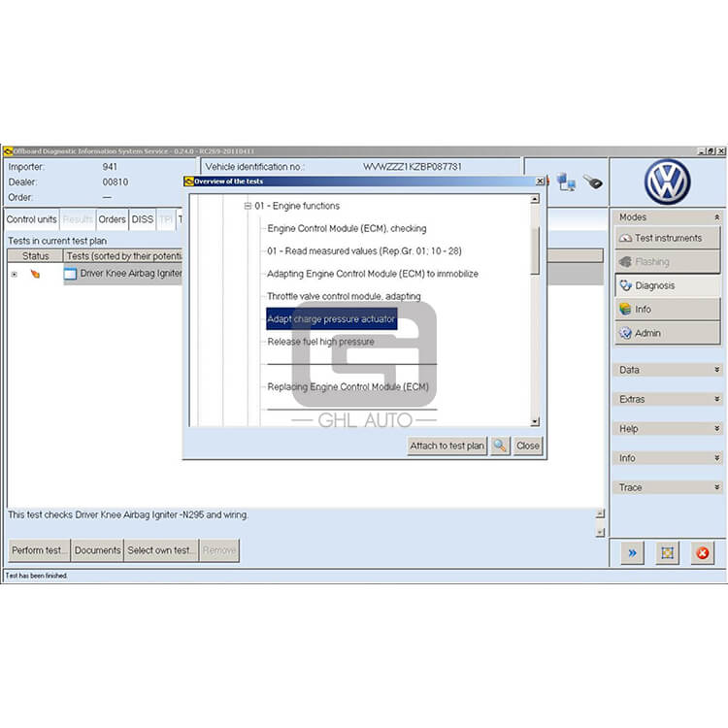The image size is (728, 728).
Task: Click the network connection icon in header
Action: pos(566,182)
